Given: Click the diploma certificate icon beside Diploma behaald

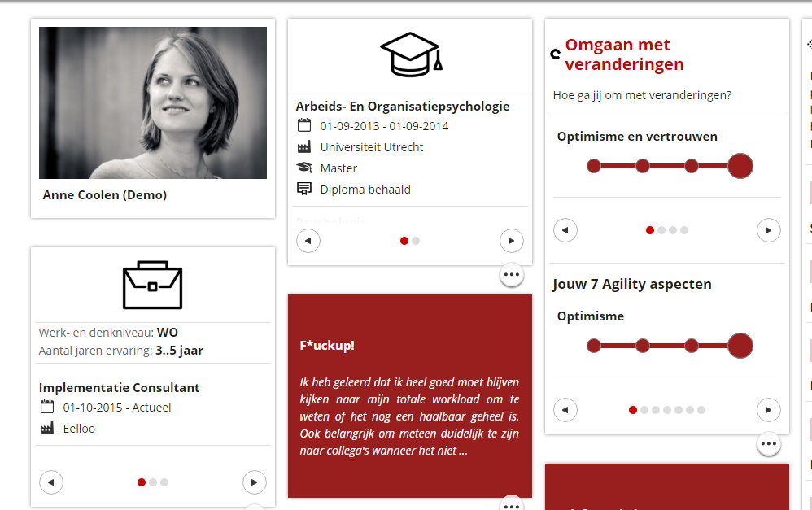Looking at the screenshot, I should tap(304, 189).
